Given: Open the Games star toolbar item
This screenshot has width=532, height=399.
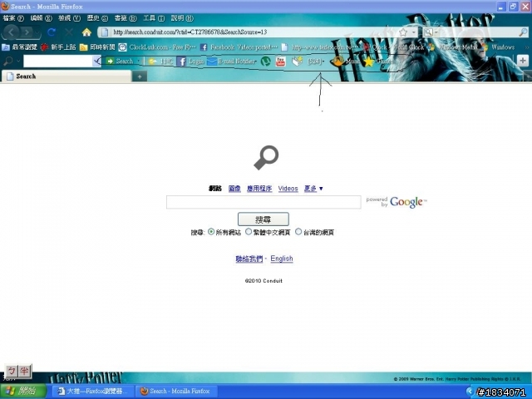Looking at the screenshot, I should (x=377, y=62).
